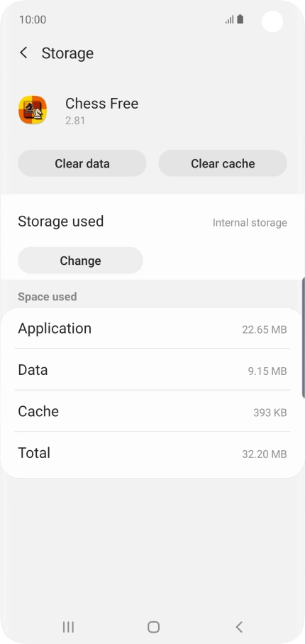The width and height of the screenshot is (305, 644).
Task: Select the Cache size row
Action: (152, 411)
